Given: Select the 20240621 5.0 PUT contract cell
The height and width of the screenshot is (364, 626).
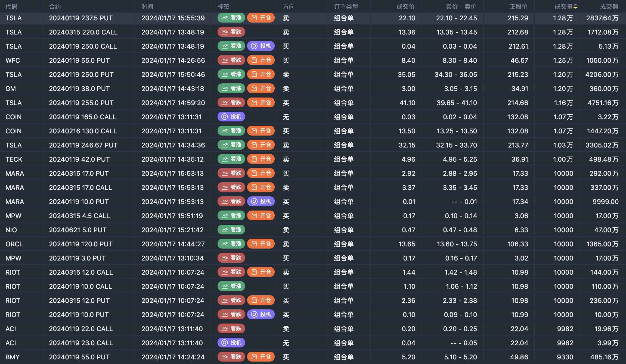Looking at the screenshot, I should [x=78, y=230].
